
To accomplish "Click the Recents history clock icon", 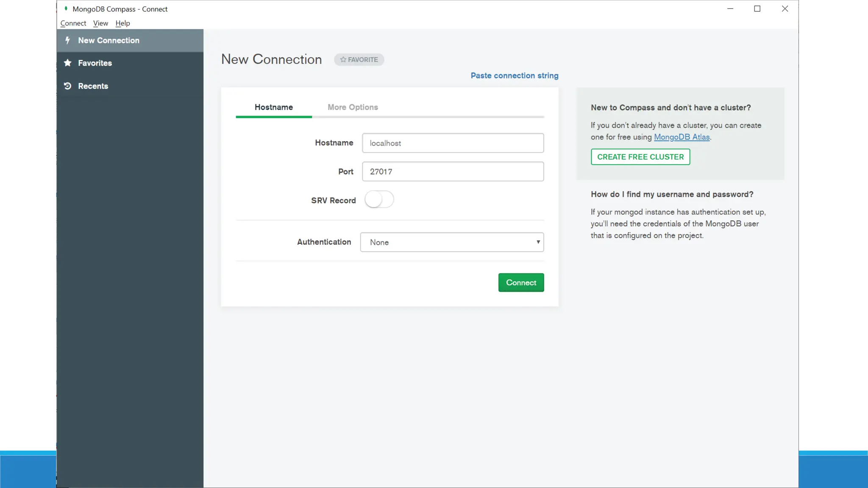I will (67, 86).
